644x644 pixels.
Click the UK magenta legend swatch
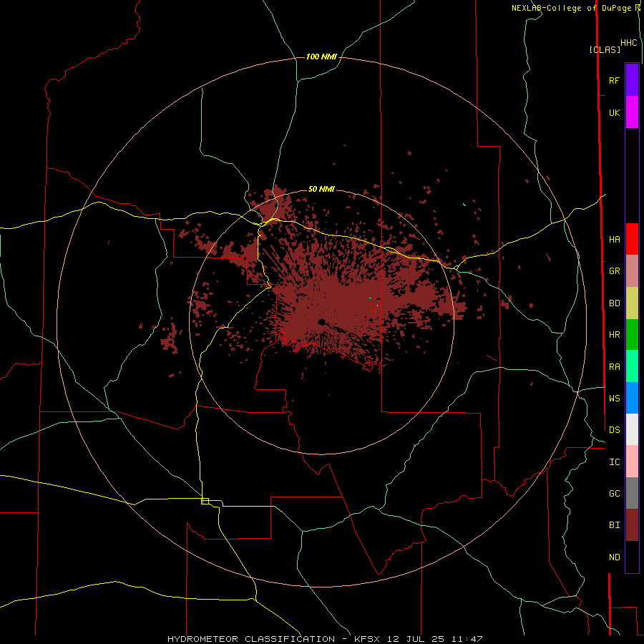pyautogui.click(x=632, y=112)
